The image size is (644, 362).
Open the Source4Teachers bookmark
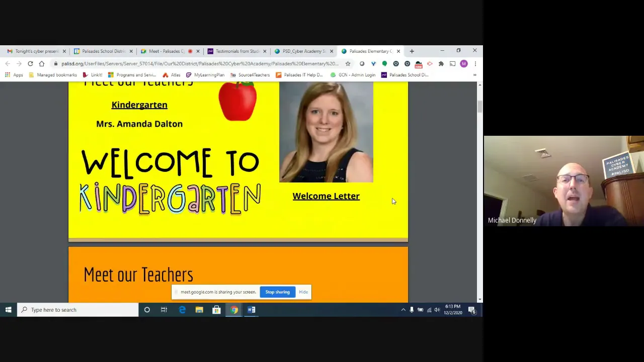pos(250,75)
